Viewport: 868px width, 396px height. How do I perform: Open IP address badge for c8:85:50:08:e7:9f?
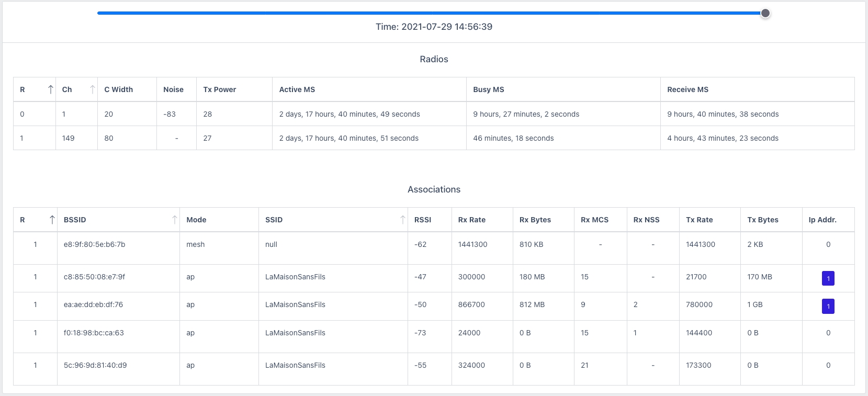[828, 278]
